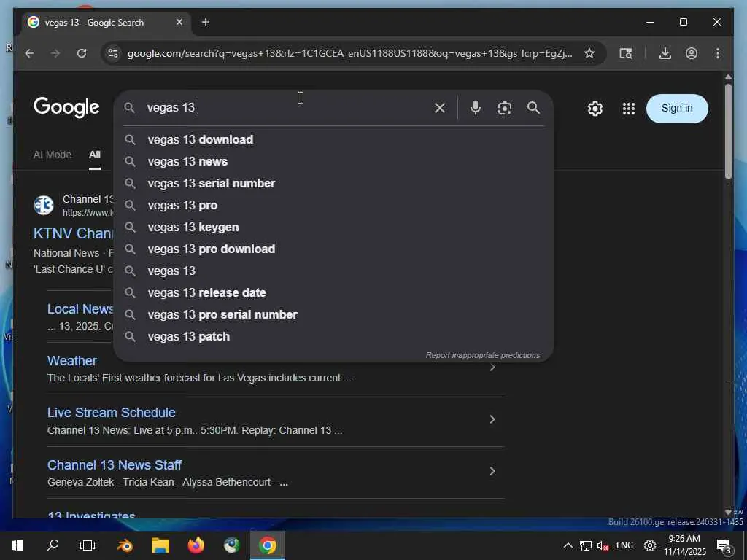Open the Live Stream Schedule sitelink

[x=112, y=413]
